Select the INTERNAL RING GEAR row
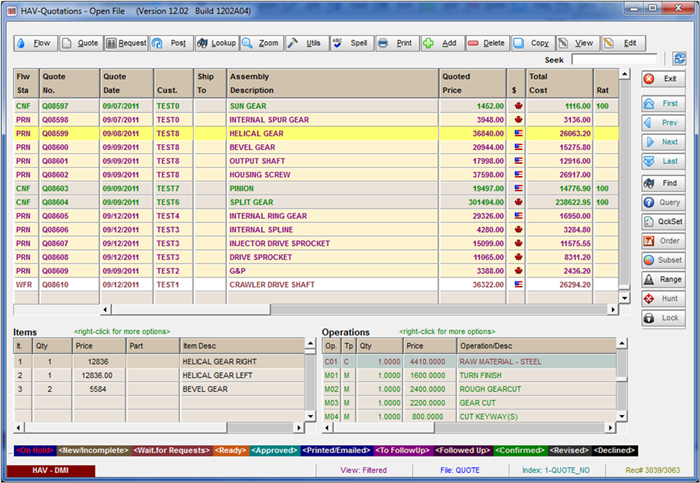The height and width of the screenshot is (483, 700). point(316,216)
